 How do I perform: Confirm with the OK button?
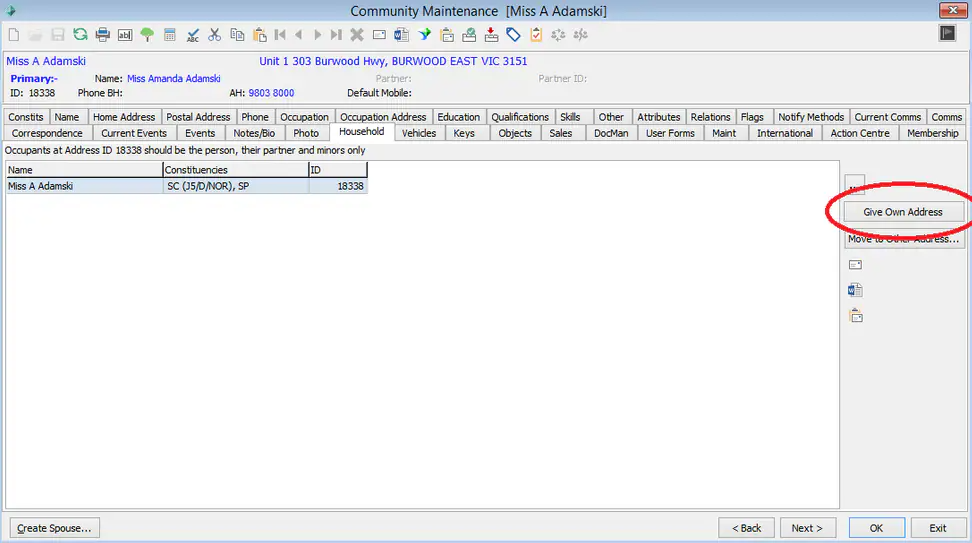pos(877,528)
